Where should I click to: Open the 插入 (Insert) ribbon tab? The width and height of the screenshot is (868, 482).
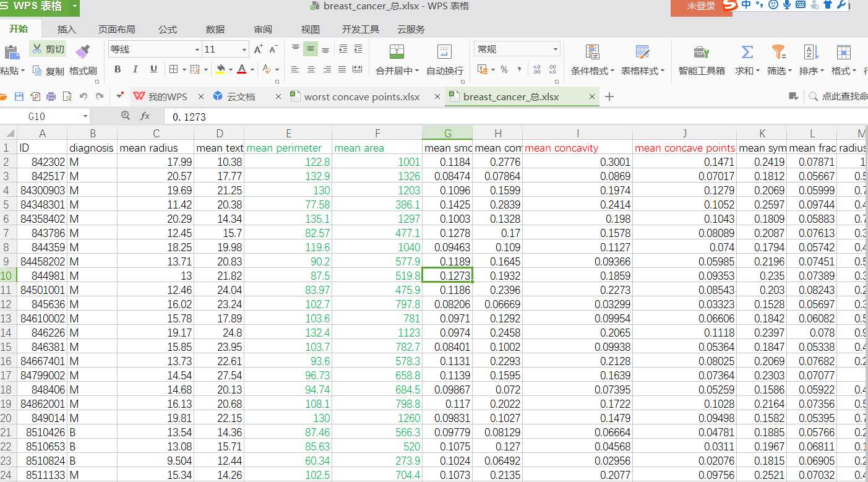coord(66,29)
